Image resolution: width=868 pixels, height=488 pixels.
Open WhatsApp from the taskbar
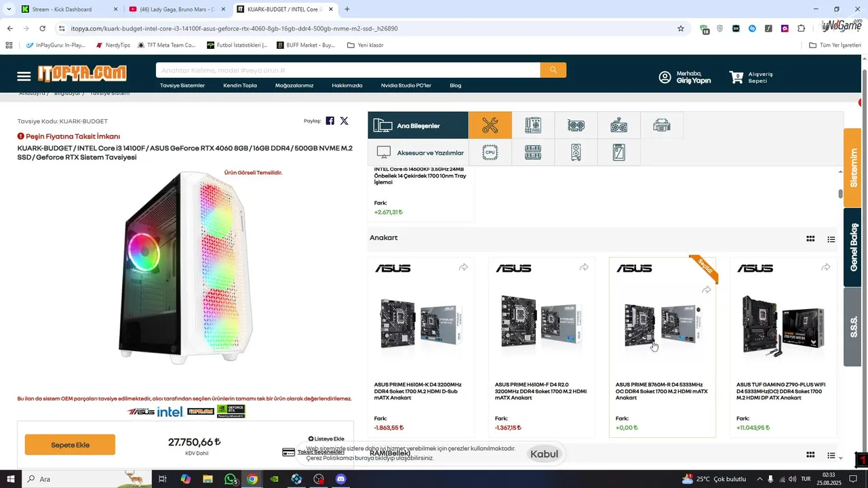[x=231, y=479]
